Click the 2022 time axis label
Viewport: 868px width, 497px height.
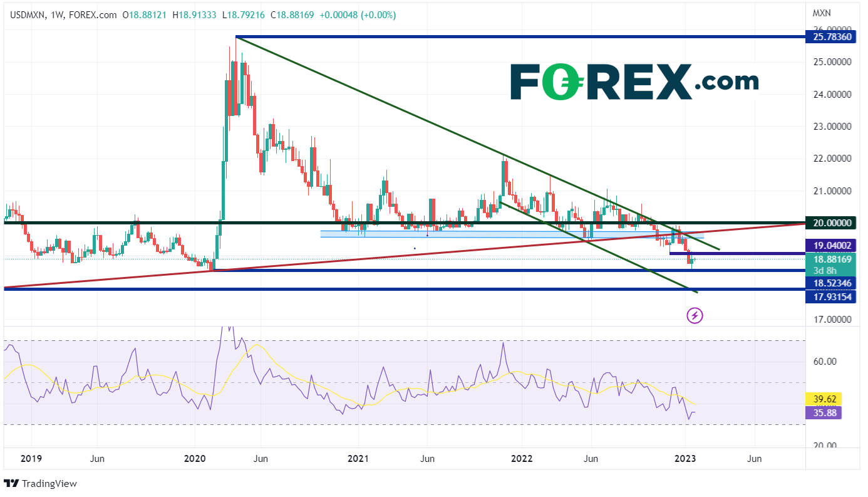522,459
